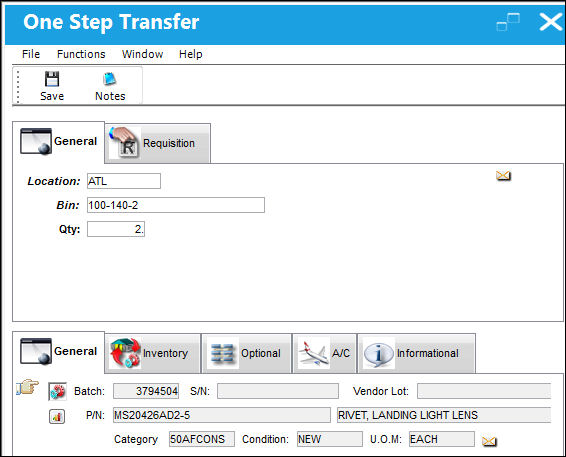The height and width of the screenshot is (457, 566).
Task: Click the empty S/N field
Action: click(278, 391)
